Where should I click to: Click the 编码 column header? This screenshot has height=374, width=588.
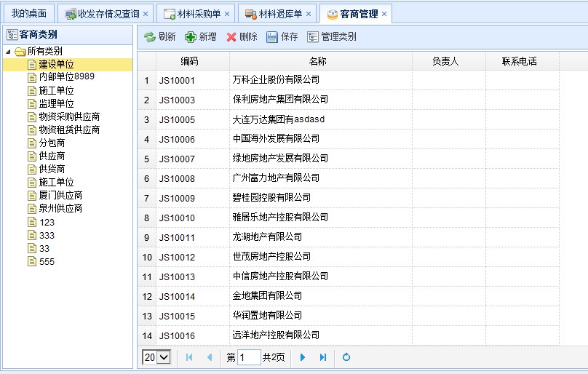193,61
